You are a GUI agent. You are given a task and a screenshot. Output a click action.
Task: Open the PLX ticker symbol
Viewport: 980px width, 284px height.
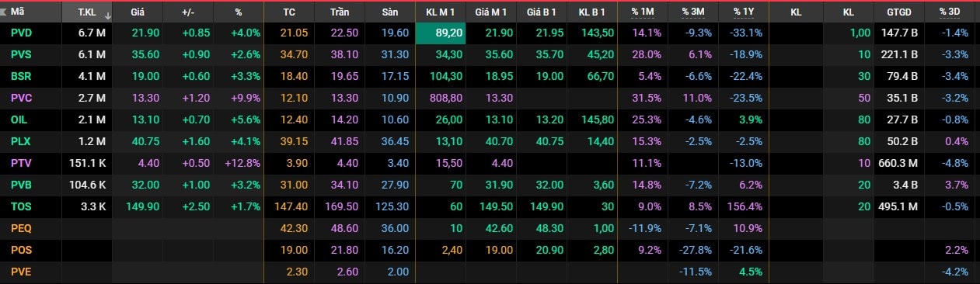(22, 142)
